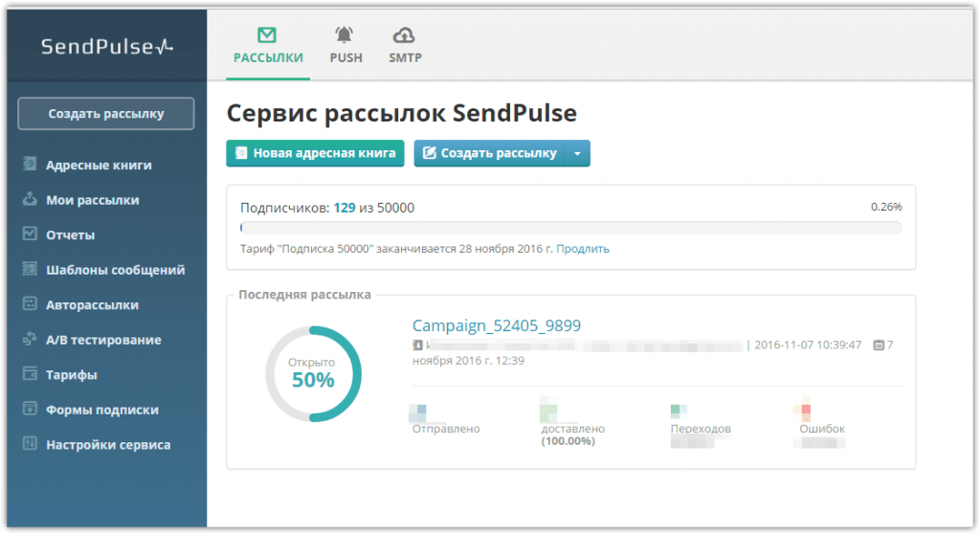Click the Формы подписки sidebar icon

[x=30, y=409]
